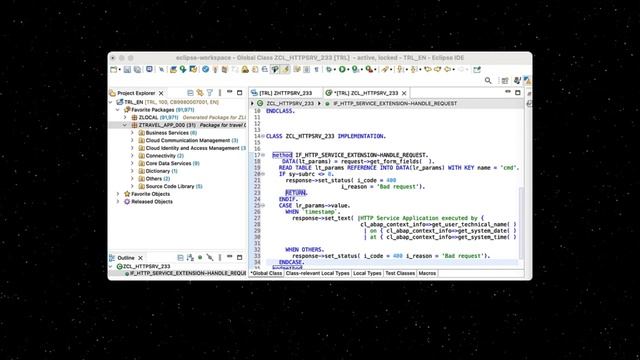This screenshot has width=640, height=360.
Task: Collapse the ZTRAVEL_APP_000 package
Action: pos(125,125)
